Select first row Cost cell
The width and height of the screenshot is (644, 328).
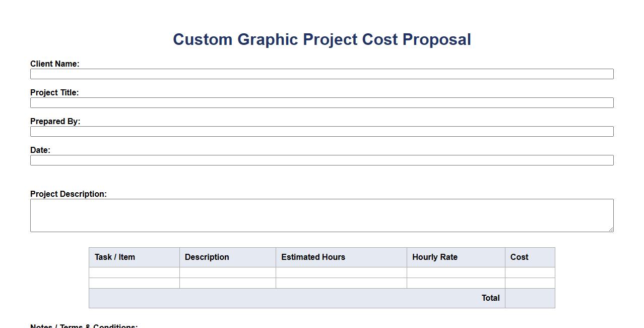(x=530, y=272)
